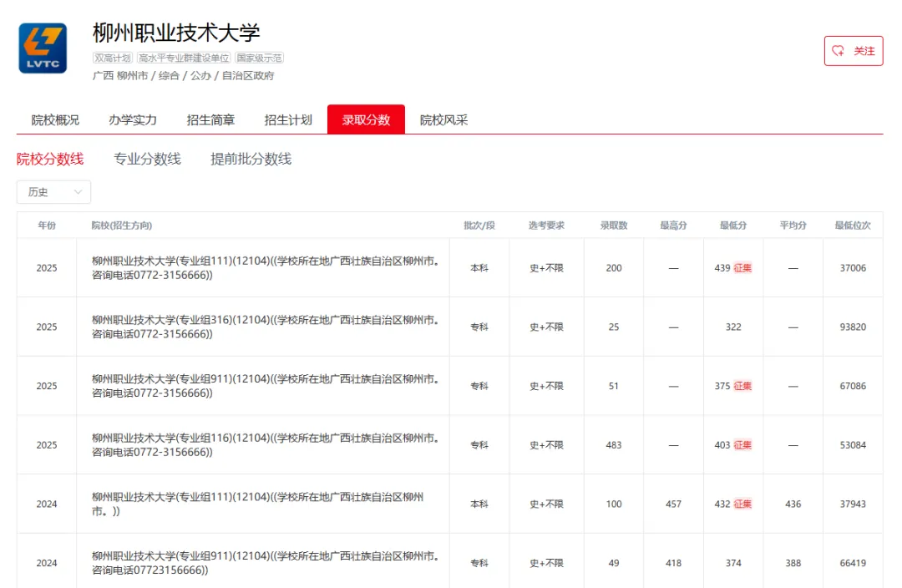Screen dimensions: 902x588
Task: Switch to 提前批分数线 sub-tab
Action: pyautogui.click(x=251, y=159)
